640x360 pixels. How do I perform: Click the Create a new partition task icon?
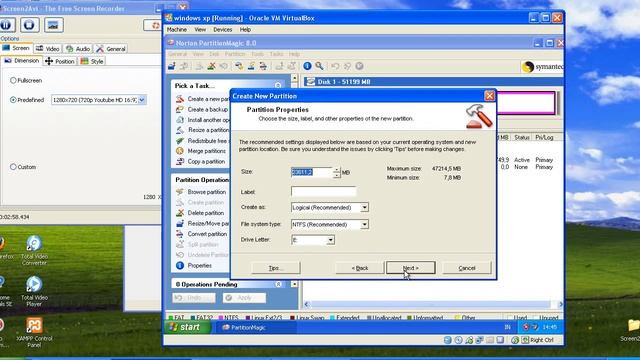[x=180, y=99]
